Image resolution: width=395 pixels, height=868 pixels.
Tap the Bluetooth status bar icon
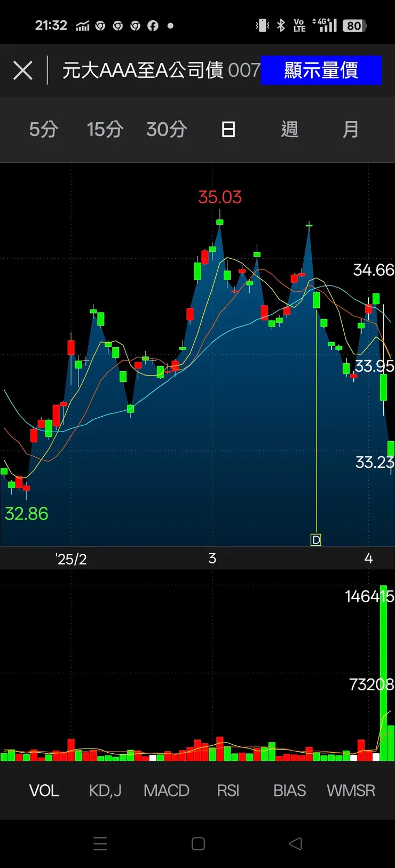(x=281, y=25)
